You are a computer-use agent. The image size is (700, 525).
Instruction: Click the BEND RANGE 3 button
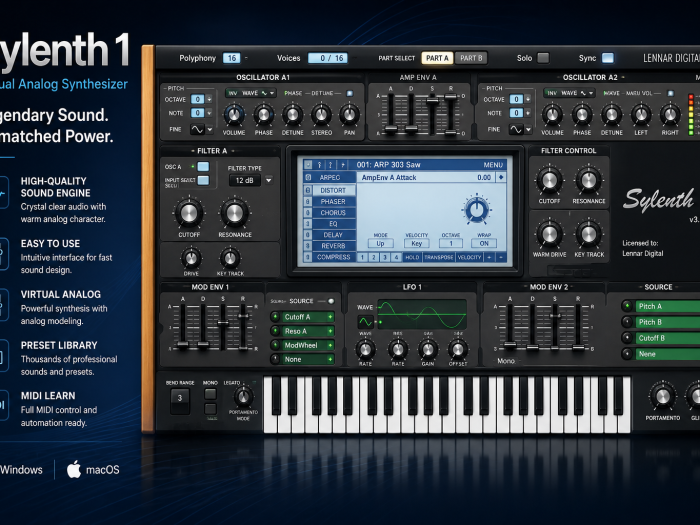[180, 398]
